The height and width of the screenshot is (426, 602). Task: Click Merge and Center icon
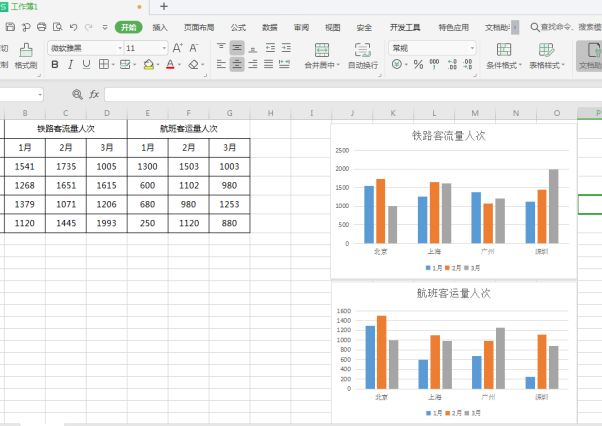coord(322,50)
